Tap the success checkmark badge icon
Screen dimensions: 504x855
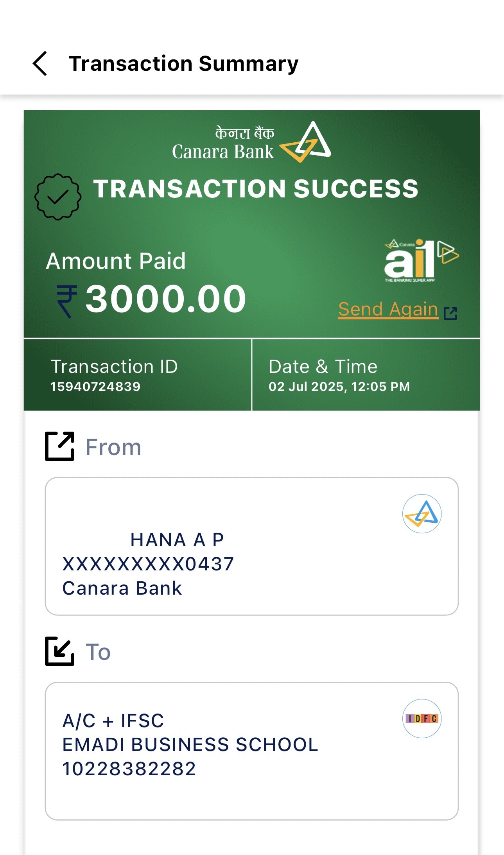pos(58,197)
